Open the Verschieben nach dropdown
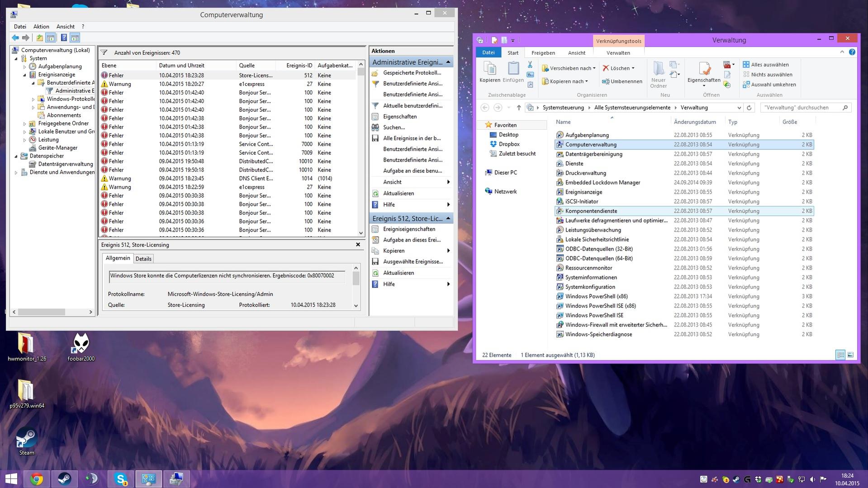 pos(570,68)
